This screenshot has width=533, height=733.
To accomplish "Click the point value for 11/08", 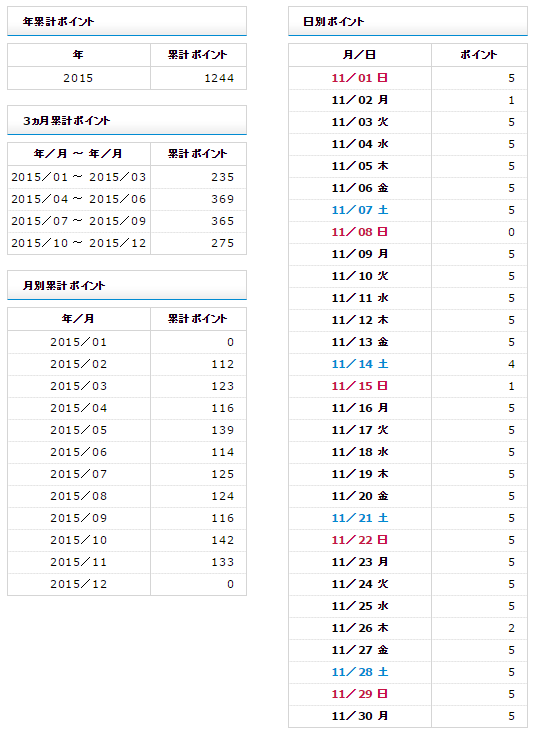I will click(x=511, y=232).
